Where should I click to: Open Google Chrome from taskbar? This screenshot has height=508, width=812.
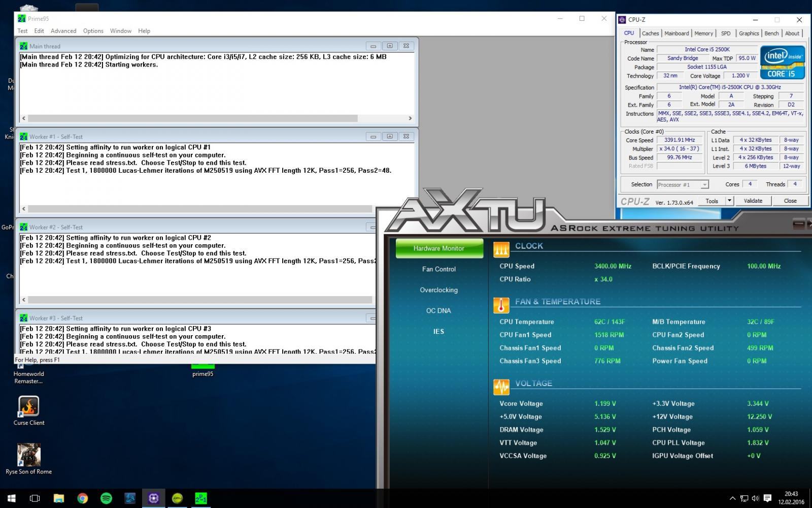click(82, 498)
